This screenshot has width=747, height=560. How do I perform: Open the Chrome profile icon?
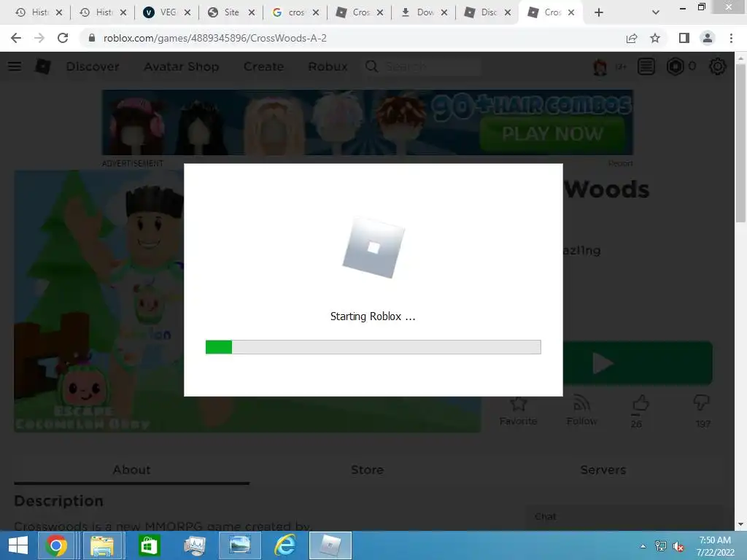click(708, 38)
